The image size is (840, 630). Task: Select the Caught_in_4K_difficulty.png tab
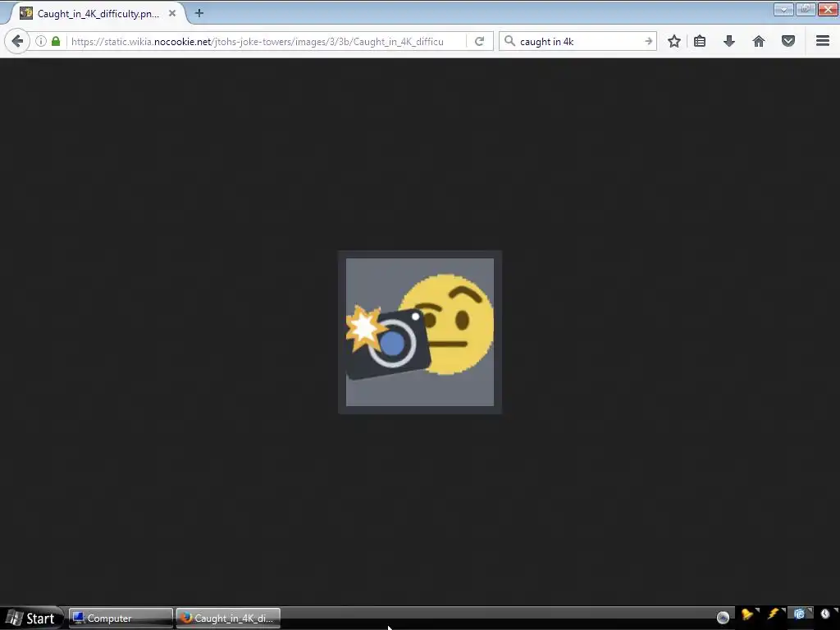(97, 13)
